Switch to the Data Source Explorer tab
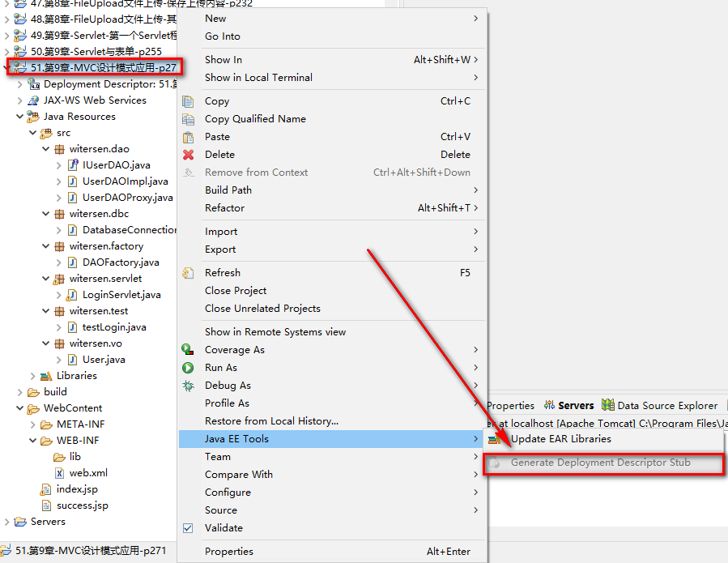 pyautogui.click(x=660, y=406)
